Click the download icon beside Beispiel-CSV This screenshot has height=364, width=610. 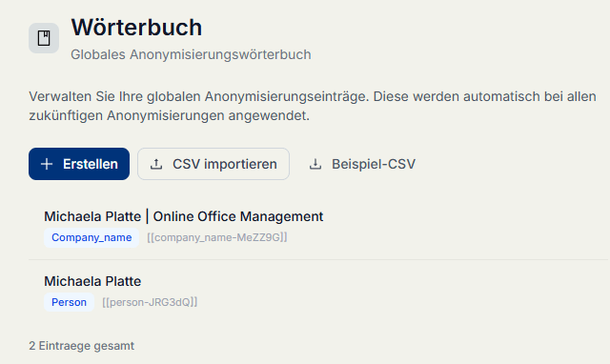point(315,164)
